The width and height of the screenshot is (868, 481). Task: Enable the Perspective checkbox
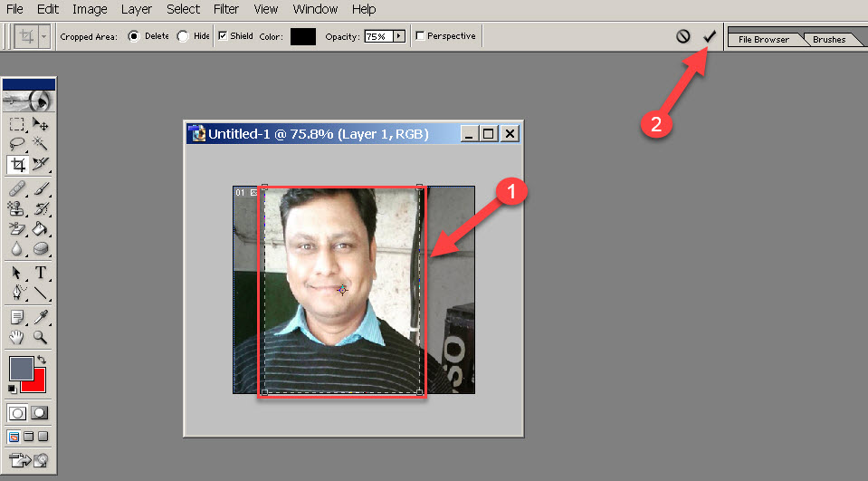click(420, 36)
